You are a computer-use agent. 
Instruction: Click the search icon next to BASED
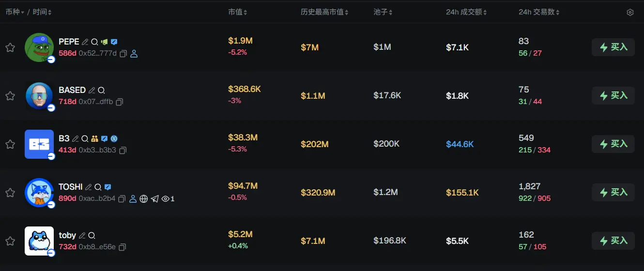pyautogui.click(x=101, y=90)
